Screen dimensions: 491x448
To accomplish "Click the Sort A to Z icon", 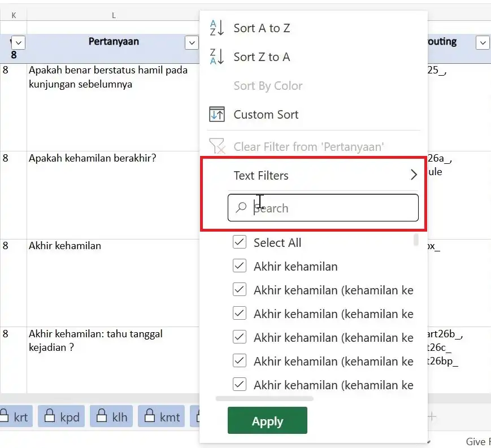I will tap(217, 28).
